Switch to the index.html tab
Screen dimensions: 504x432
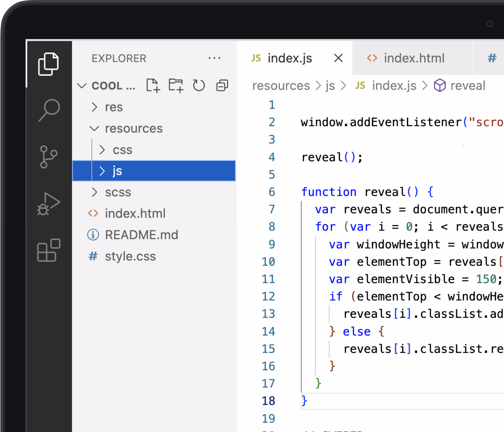click(x=412, y=58)
